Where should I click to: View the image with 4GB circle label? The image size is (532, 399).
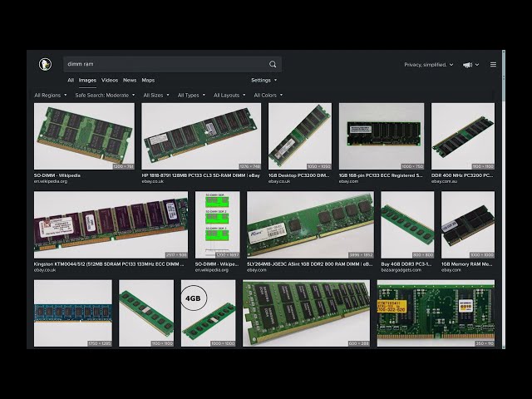208,313
